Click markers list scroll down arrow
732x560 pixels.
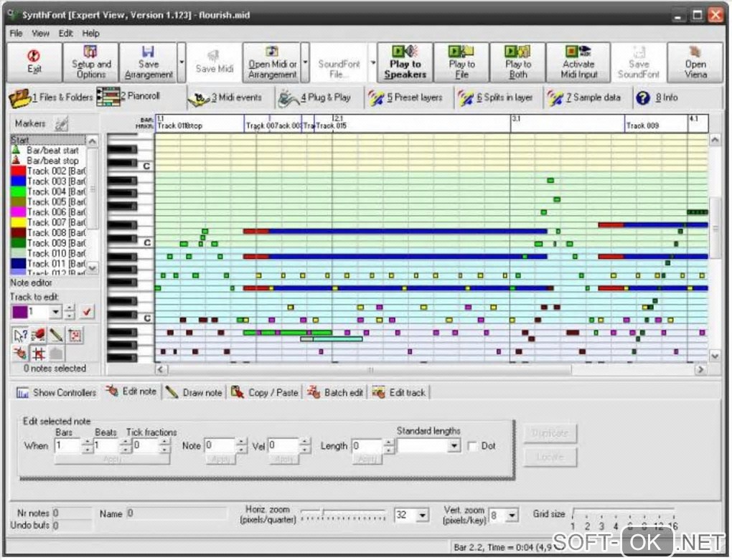click(x=93, y=267)
